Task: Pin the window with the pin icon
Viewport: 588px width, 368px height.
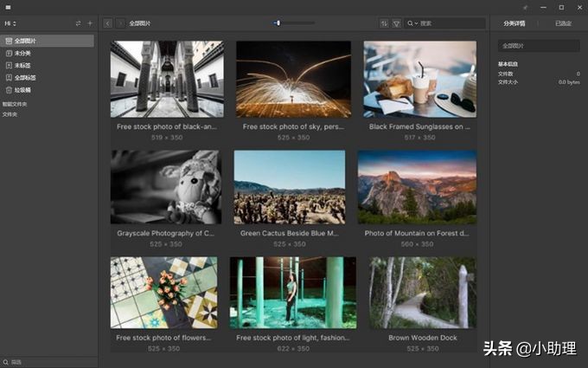Action: (x=525, y=7)
